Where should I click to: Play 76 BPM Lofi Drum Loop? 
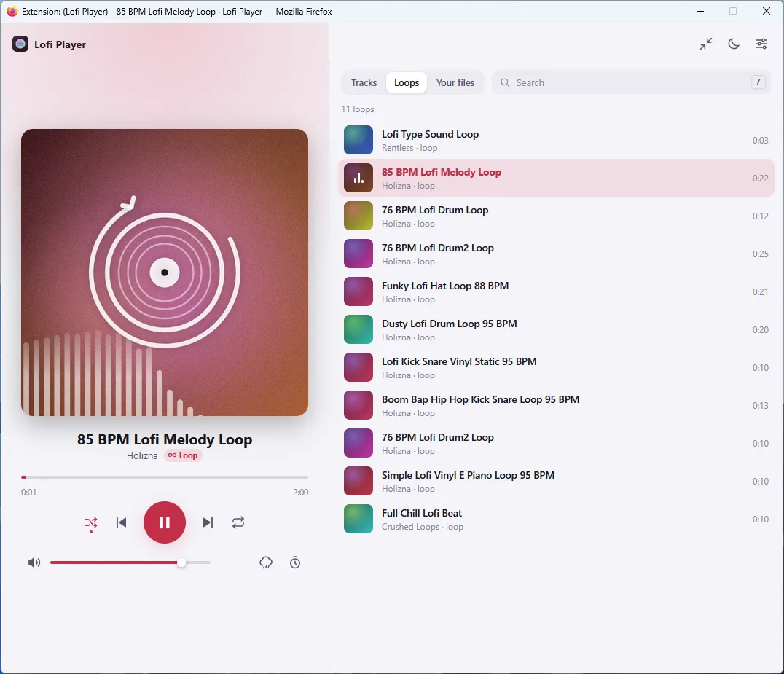[x=556, y=216]
